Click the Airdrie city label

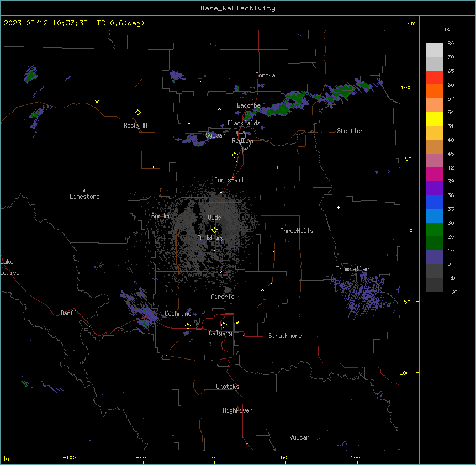click(223, 297)
